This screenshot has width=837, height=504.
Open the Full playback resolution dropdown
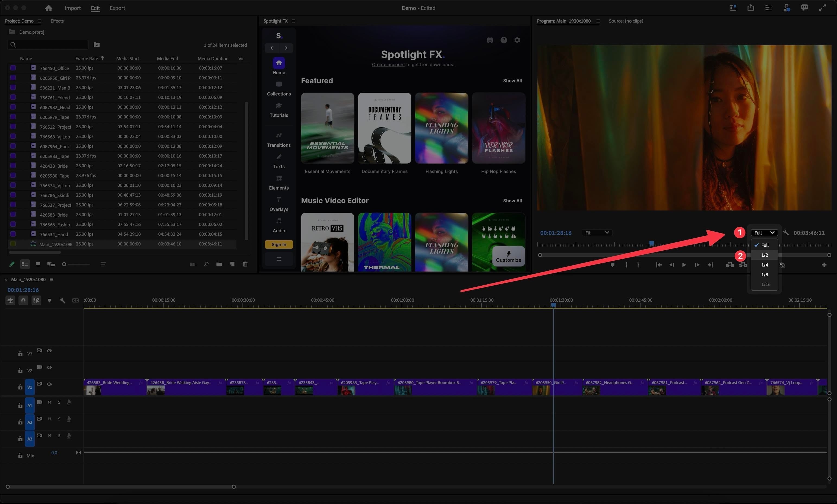click(x=764, y=233)
